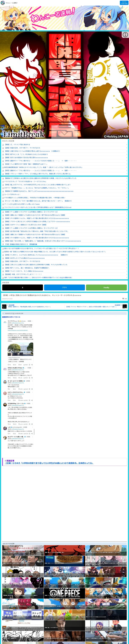
Task: Open the comment bubble icon showing 258
Action: pos(123,299)
